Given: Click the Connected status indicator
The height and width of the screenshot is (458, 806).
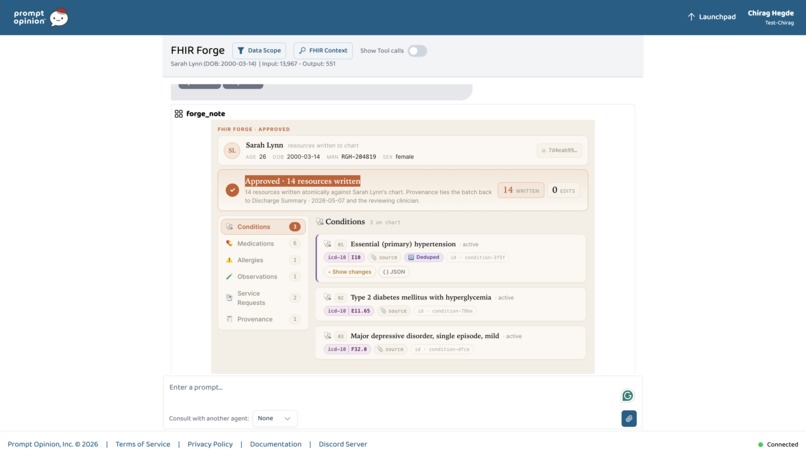Looking at the screenshot, I should click(x=778, y=445).
